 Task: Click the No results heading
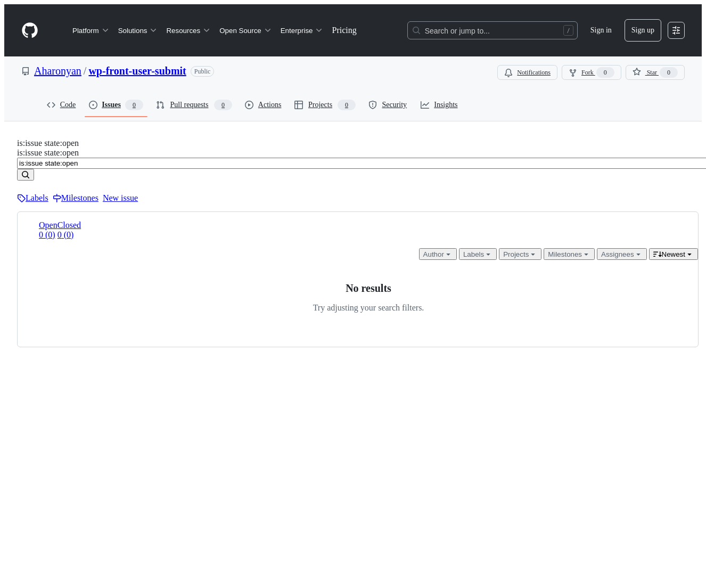click(368, 288)
